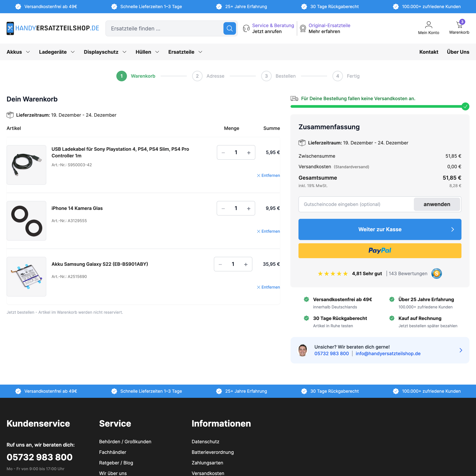Viewport: 476px width, 476px height.
Task: Start search with the magnifier icon
Action: [229, 28]
